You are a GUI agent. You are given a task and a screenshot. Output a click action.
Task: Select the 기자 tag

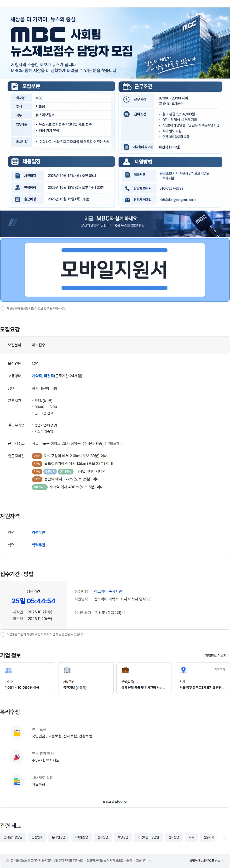tap(191, 837)
